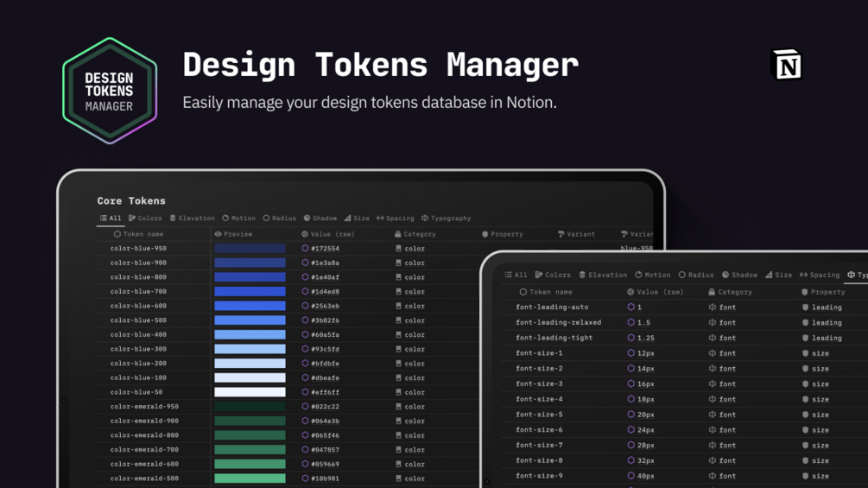Select the color-blue-100 token name

click(138, 378)
